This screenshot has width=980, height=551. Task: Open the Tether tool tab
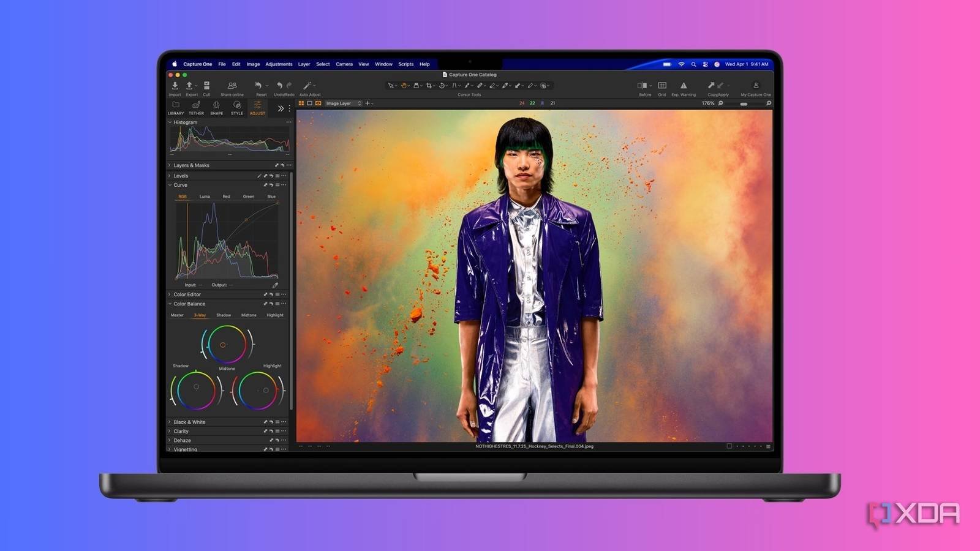click(196, 106)
